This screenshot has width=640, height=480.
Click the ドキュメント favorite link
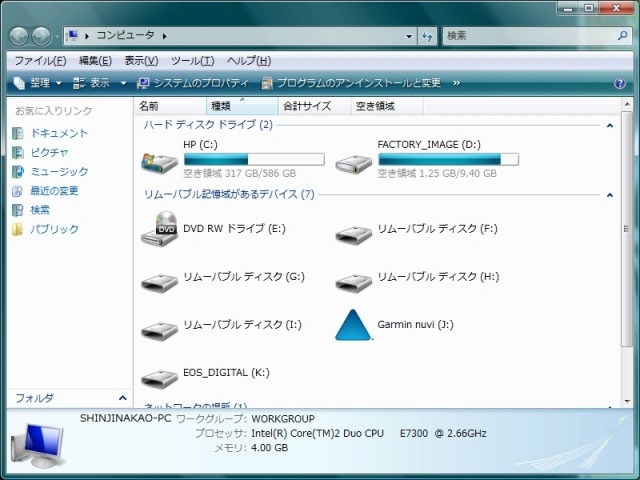click(59, 133)
